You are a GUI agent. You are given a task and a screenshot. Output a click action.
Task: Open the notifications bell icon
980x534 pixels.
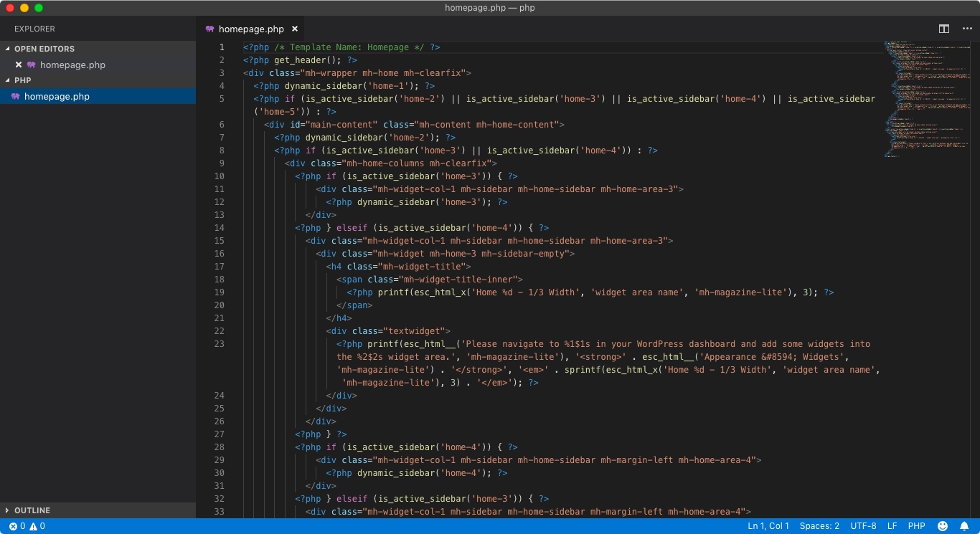(964, 526)
